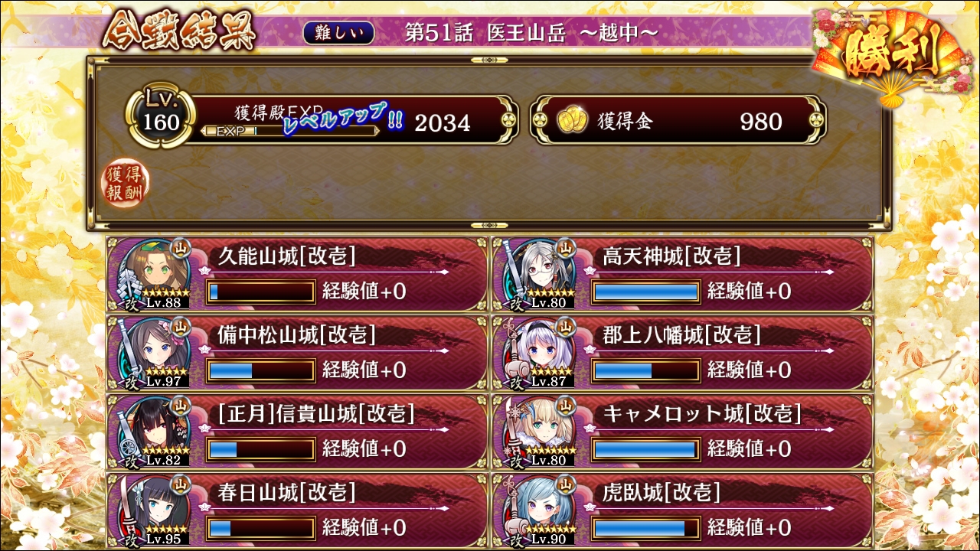Click the 難しい difficulty badge
Viewport: 980px width, 551px height.
point(339,32)
